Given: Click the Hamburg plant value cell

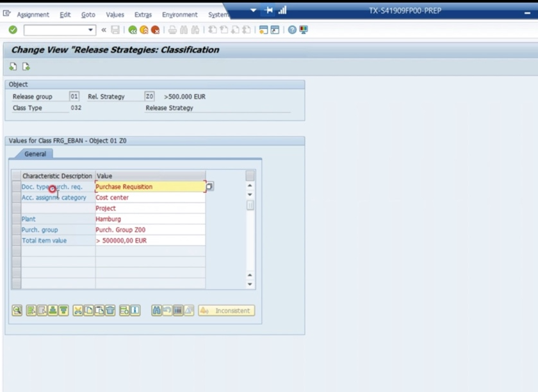Looking at the screenshot, I should (x=151, y=219).
